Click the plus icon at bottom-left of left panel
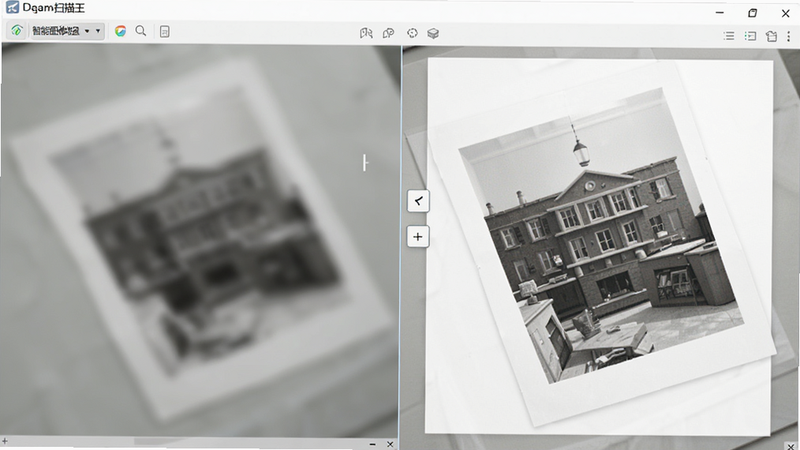This screenshot has width=800, height=450. point(5,441)
